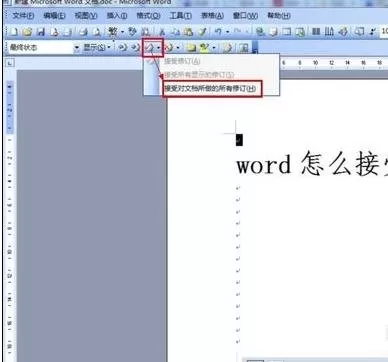Click the Cut scissors icon
The height and width of the screenshot is (362, 388).
pyautogui.click(x=162, y=32)
